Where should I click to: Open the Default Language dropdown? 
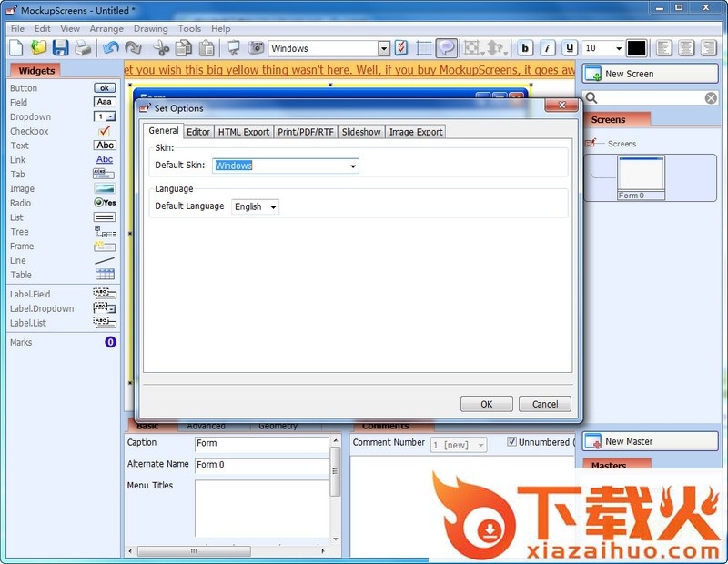click(274, 207)
